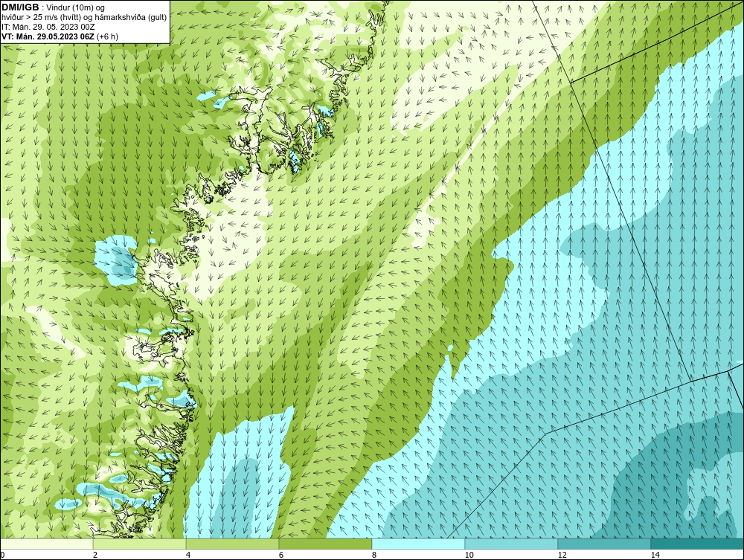Screen dimensions: 744x560
Task: Click the '10' label on the scale
Action: 469,556
